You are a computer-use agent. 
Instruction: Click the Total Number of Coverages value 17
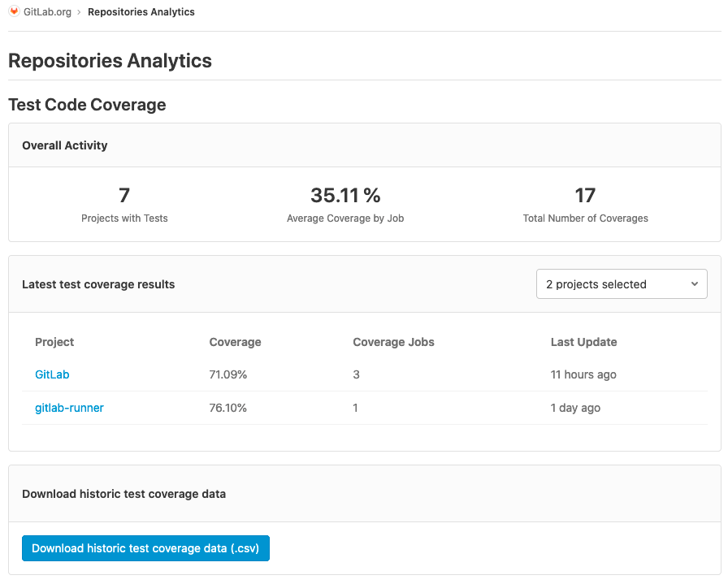585,196
